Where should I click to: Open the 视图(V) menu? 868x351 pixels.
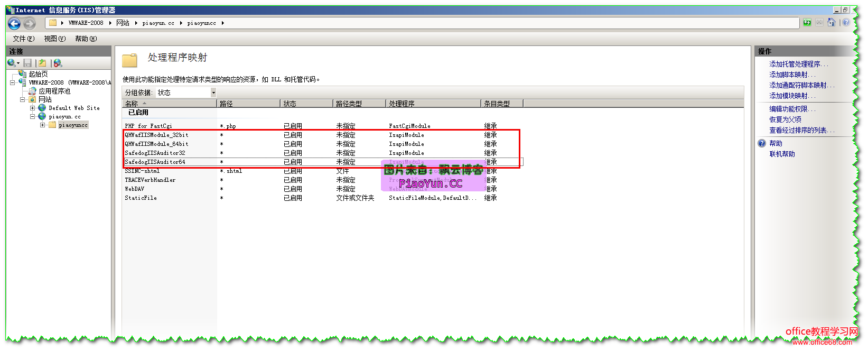(55, 39)
